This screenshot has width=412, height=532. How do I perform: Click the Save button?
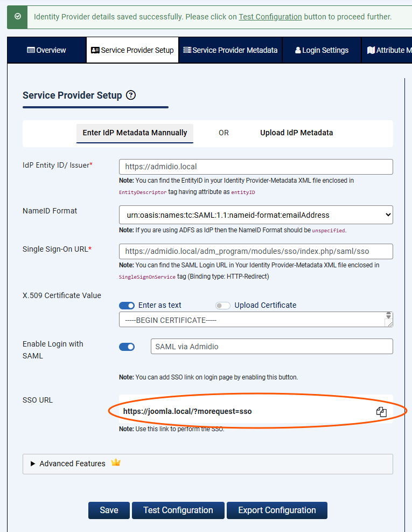109,510
